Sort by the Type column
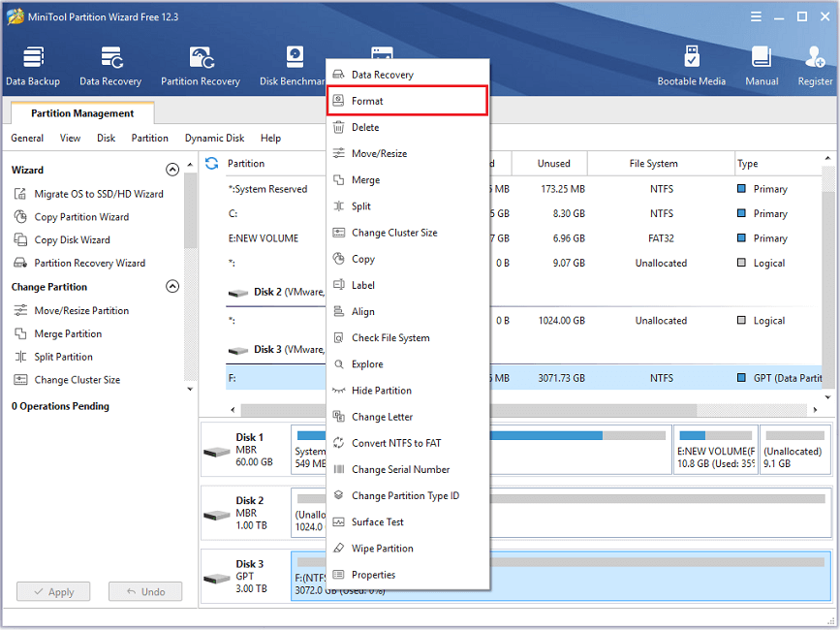 coord(777,164)
